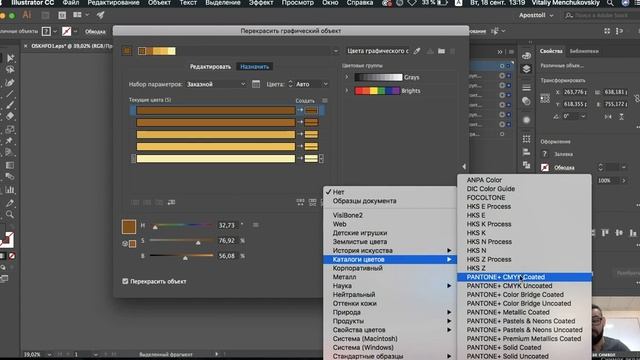Viewport: 640px width, 360px height.
Task: Switch to the Редактировать tab
Action: [210, 67]
